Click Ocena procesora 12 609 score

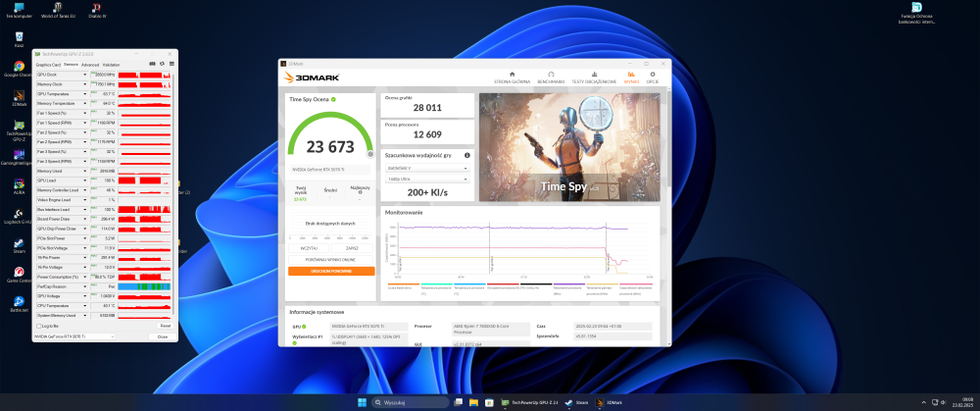pos(427,134)
